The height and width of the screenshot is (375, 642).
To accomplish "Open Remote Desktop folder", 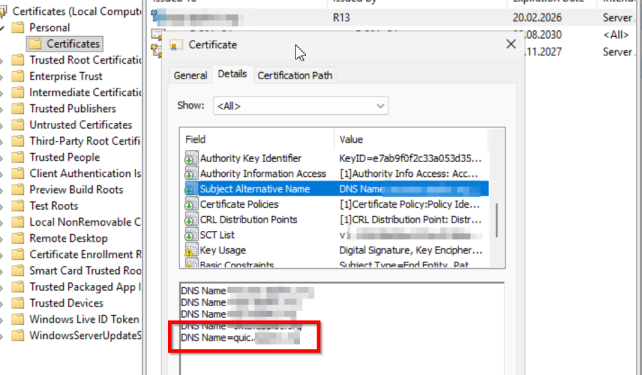I will [x=68, y=238].
